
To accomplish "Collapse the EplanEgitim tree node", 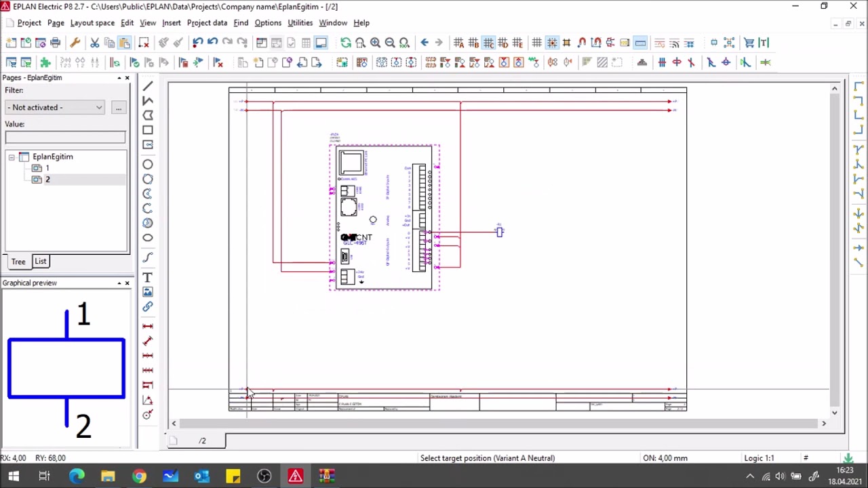I will point(12,157).
